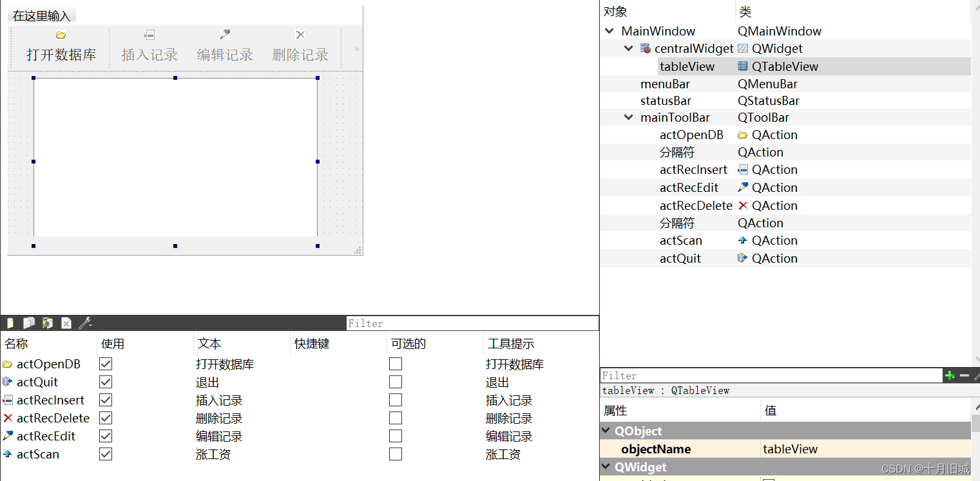Select actRecInsert row in the action editor list
Viewport: 980px width, 481px height.
(x=300, y=400)
